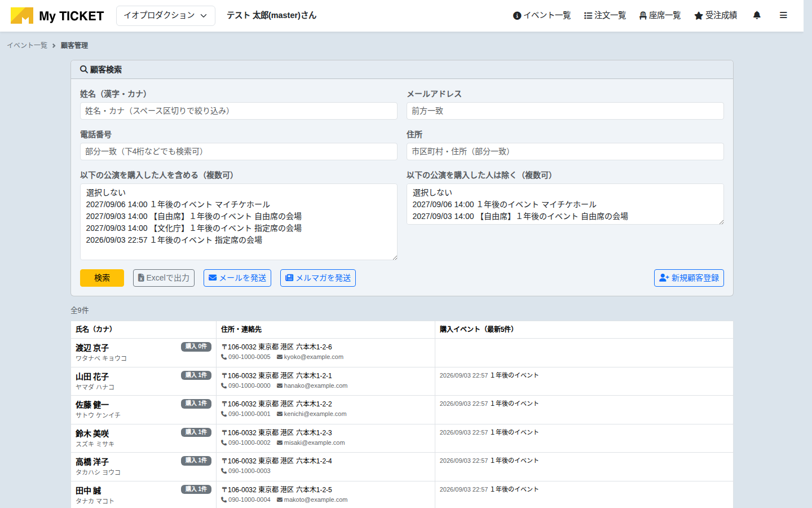812x508 pixels.
Task: Open customer 佐藤 健一
Action: (92, 405)
